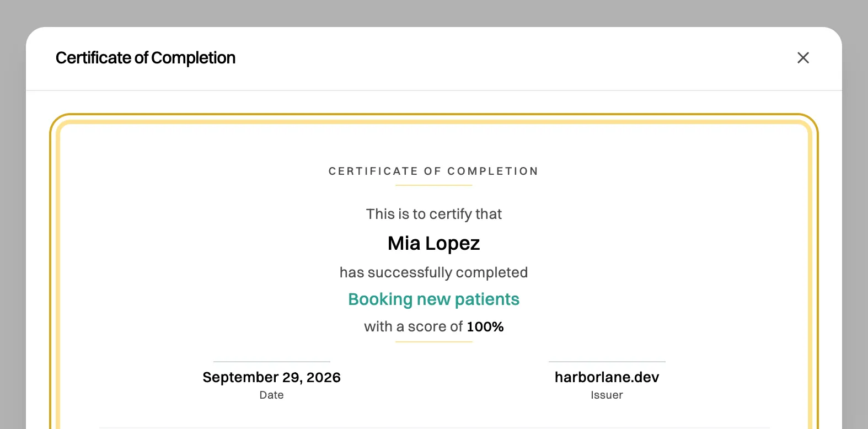Click the Issuer label under harborlane.dev
Viewport: 868px width, 429px height.
607,395
